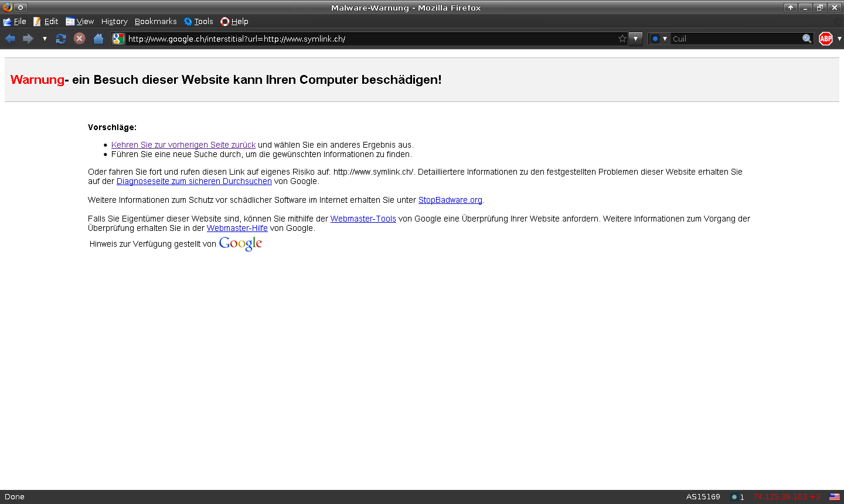Open the Help menu
The image size is (844, 504).
[x=234, y=22]
